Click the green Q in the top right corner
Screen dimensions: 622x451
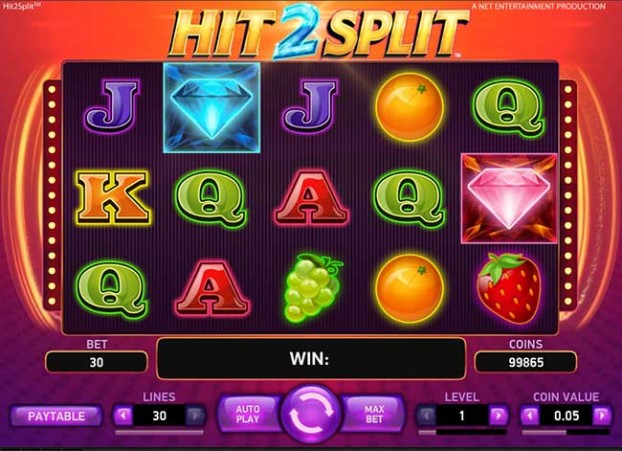click(508, 108)
